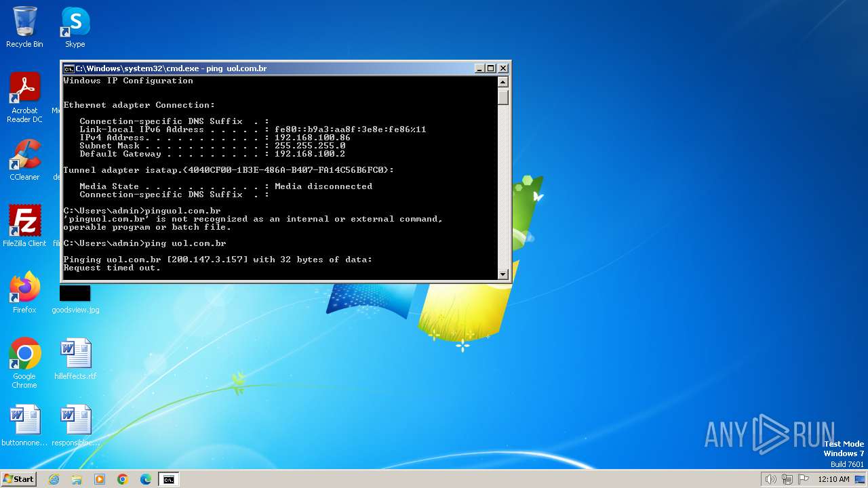This screenshot has height=488, width=868.
Task: Open Acrobat Reader DC shortcut
Action: [24, 98]
